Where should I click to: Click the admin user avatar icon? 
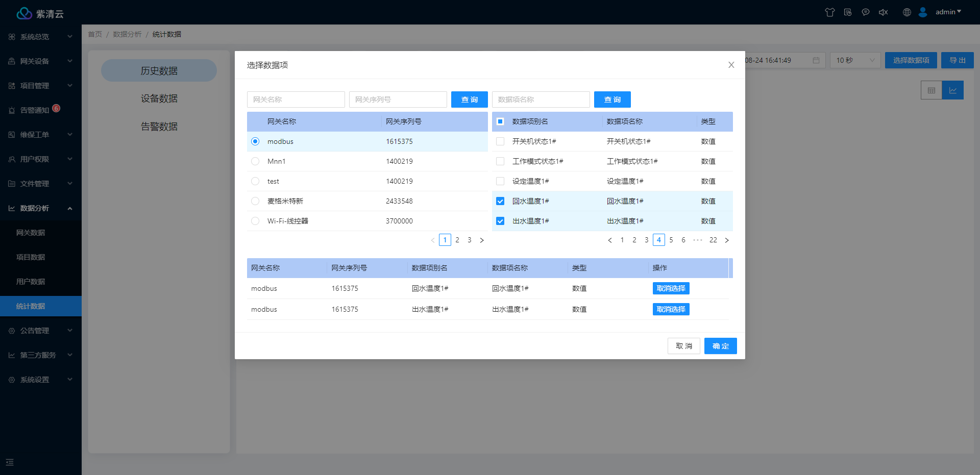coord(923,12)
